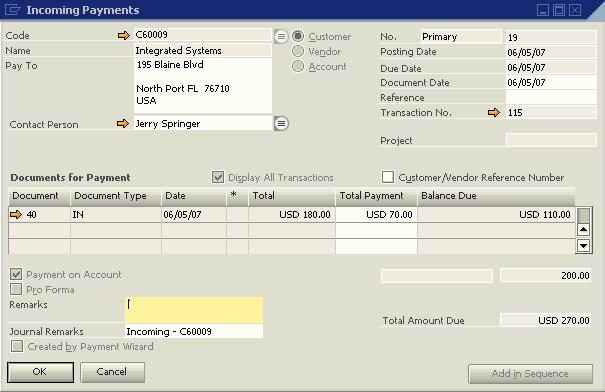Select the Customer radio button

[x=298, y=36]
